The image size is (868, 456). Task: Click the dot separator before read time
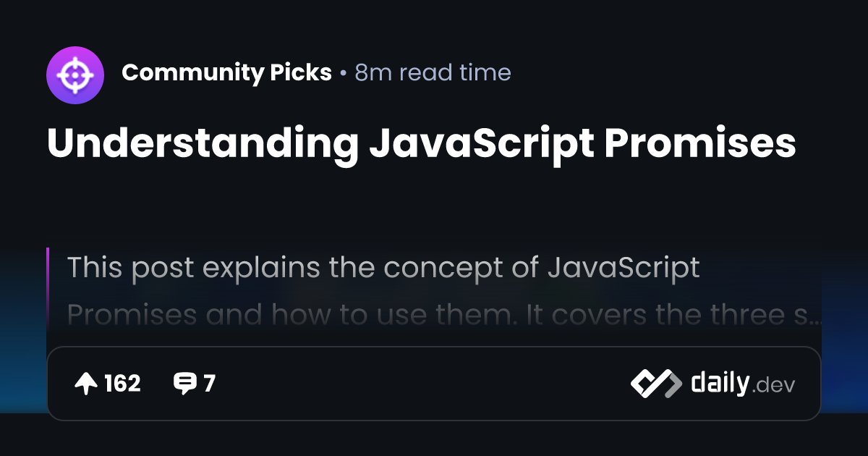coord(343,74)
